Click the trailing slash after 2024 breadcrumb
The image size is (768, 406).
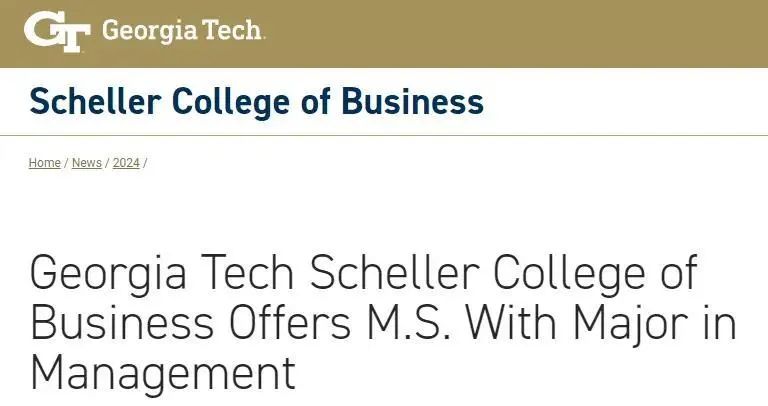pyautogui.click(x=145, y=163)
